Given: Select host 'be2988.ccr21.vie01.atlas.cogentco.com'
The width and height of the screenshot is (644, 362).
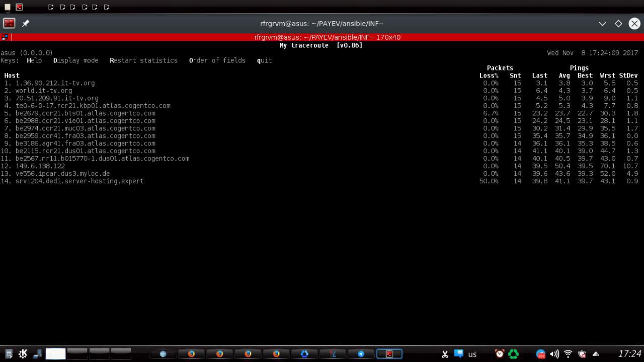Looking at the screenshot, I should coord(85,121).
